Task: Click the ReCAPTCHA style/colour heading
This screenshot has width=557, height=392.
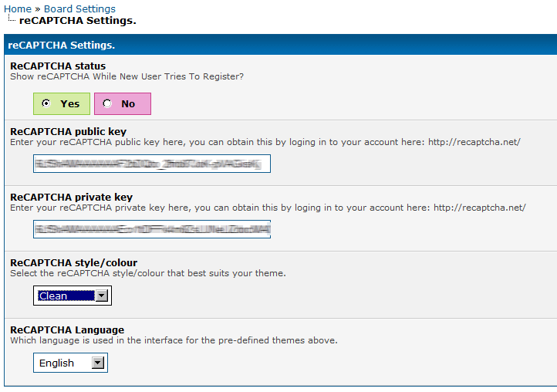Action: click(x=73, y=262)
